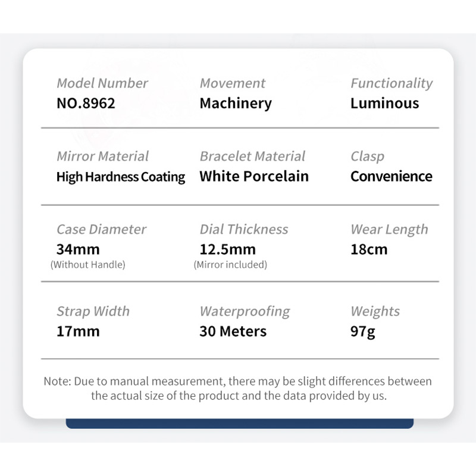Select the Machinery movement value
This screenshot has width=476, height=476.
coord(236,104)
